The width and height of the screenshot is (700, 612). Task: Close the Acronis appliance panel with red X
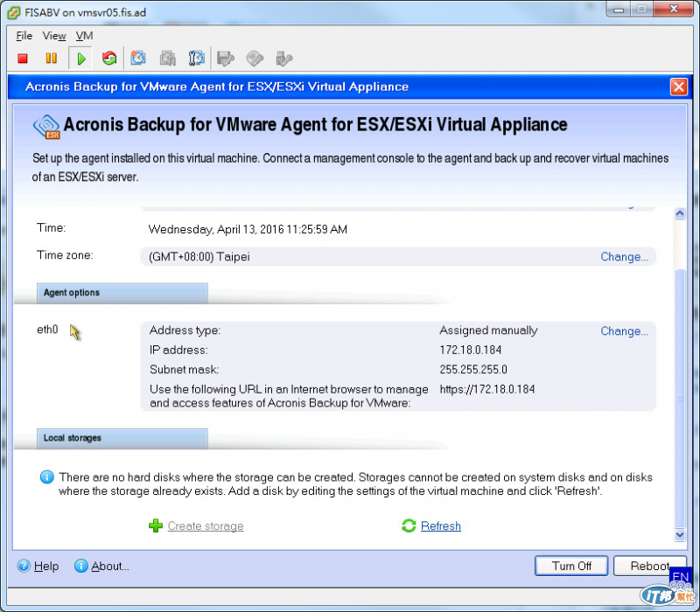(679, 87)
